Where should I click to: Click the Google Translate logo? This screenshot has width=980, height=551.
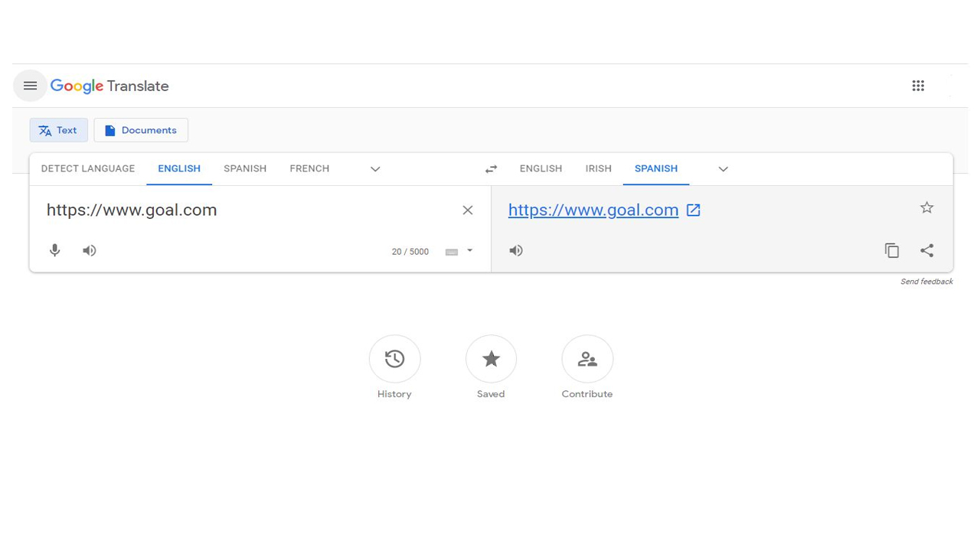coord(109,86)
